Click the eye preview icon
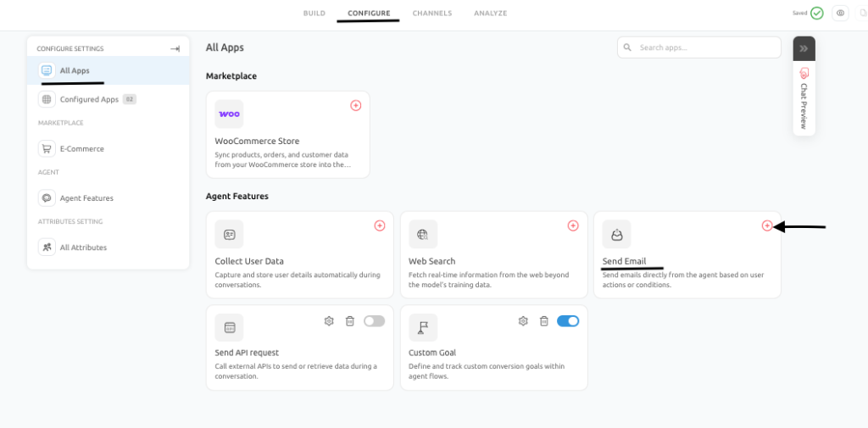 point(840,14)
